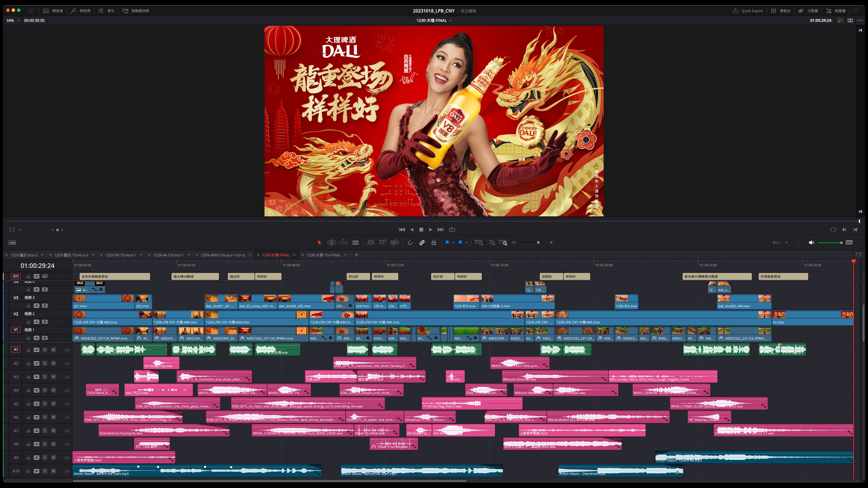Image resolution: width=868 pixels, height=488 pixels.
Task: Open the 检查器 inspector panel
Action: click(x=836, y=11)
